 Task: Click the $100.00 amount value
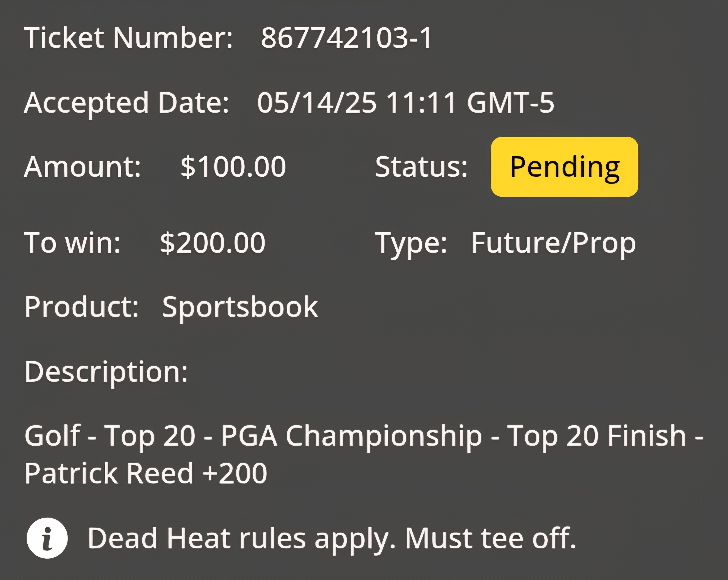[233, 167]
